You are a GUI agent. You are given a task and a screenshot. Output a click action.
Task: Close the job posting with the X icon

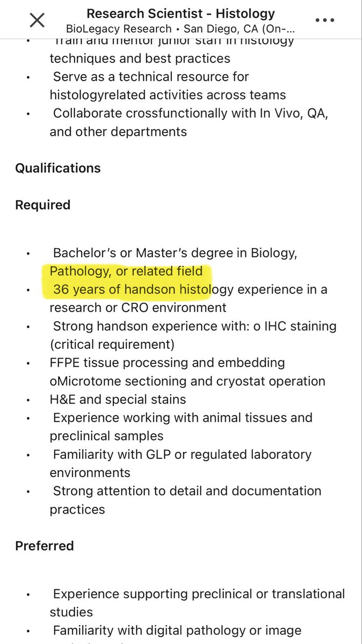click(37, 20)
